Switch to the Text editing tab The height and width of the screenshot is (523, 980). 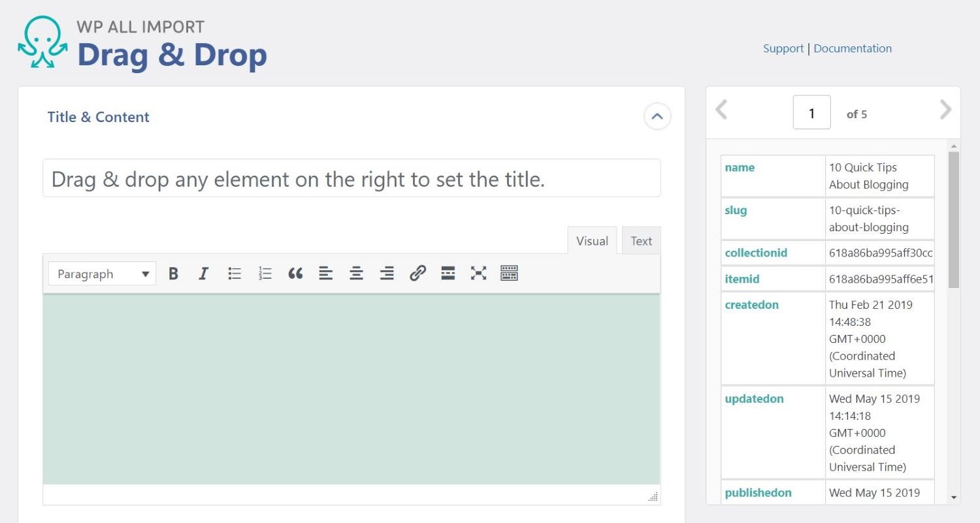coord(641,240)
